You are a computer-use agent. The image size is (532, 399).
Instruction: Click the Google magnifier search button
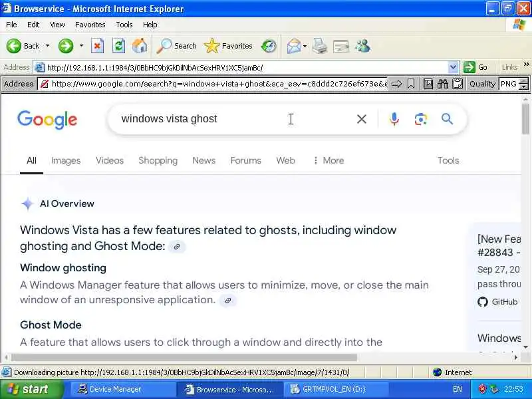click(x=447, y=119)
